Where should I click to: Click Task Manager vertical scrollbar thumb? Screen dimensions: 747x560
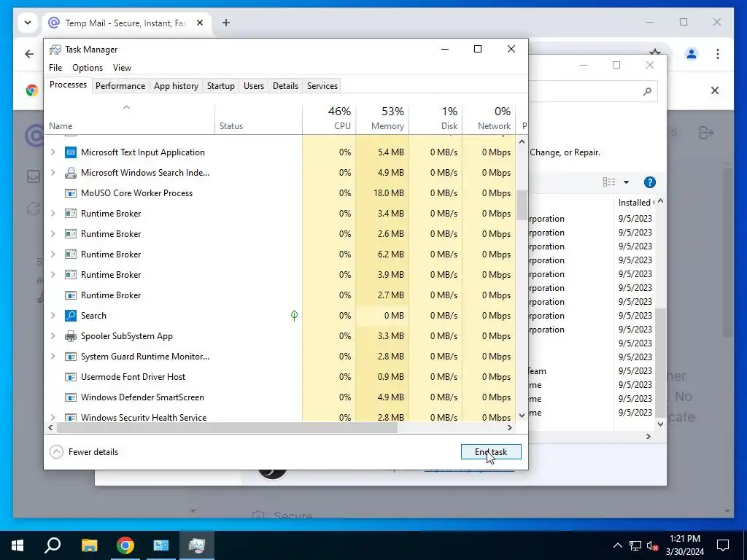coord(522,205)
